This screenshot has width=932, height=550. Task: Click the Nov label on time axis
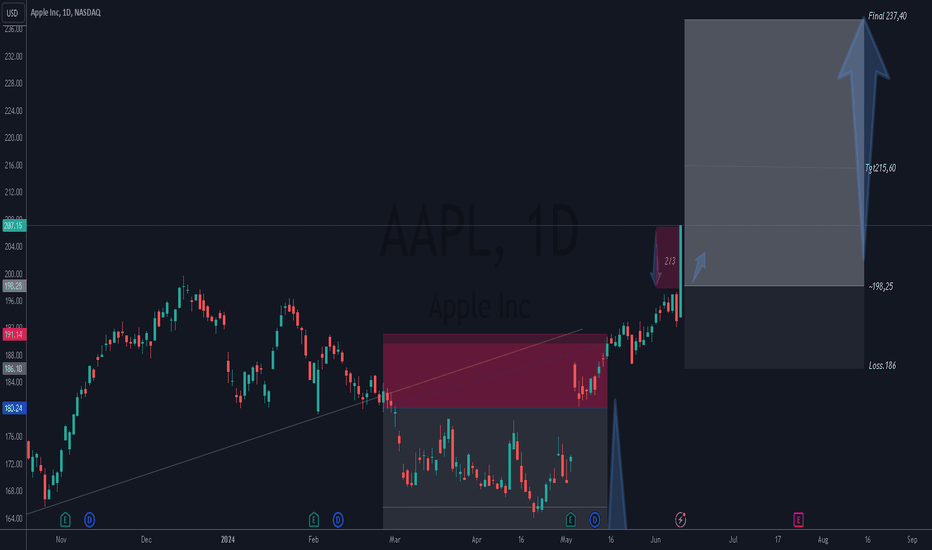[x=61, y=540]
